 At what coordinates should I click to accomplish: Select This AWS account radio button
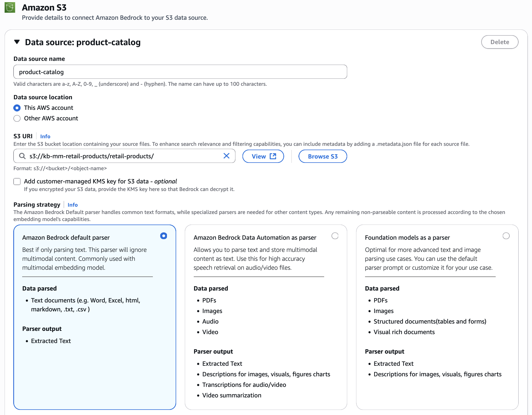coord(17,108)
